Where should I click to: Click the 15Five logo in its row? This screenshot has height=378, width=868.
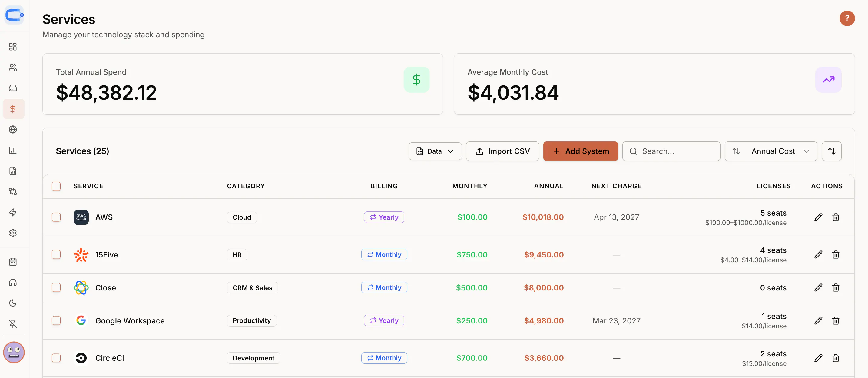(x=81, y=255)
